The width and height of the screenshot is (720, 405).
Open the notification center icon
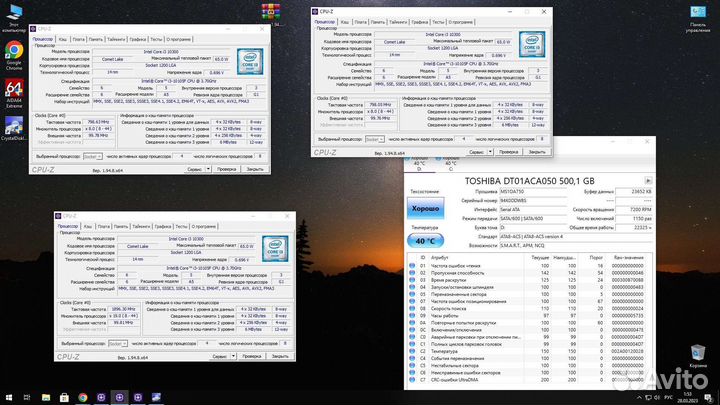click(x=708, y=398)
